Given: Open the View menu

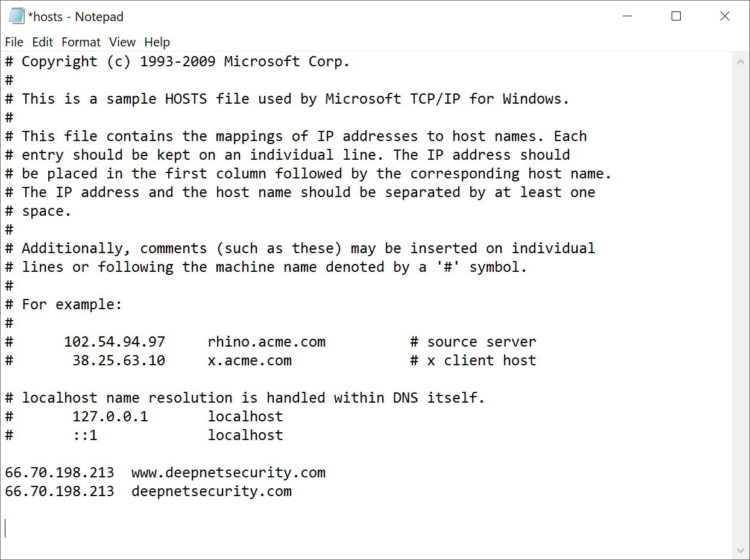Looking at the screenshot, I should pyautogui.click(x=122, y=42).
